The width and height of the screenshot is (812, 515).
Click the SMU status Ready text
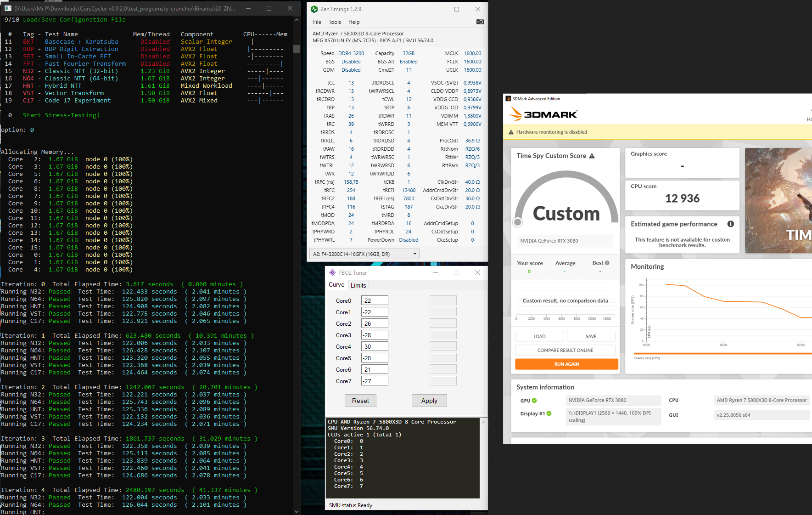351,505
